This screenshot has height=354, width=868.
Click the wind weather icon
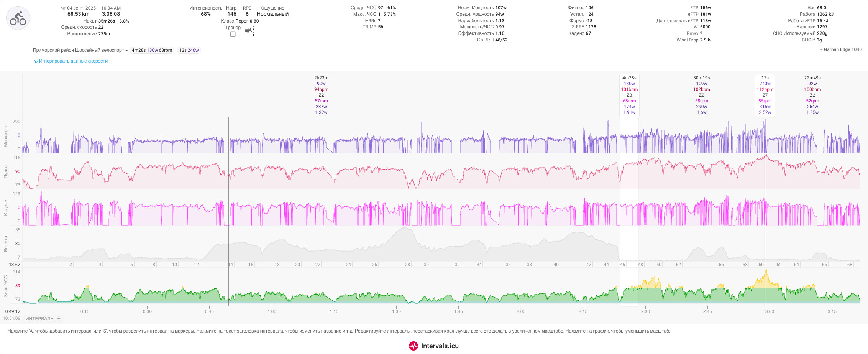[248, 31]
